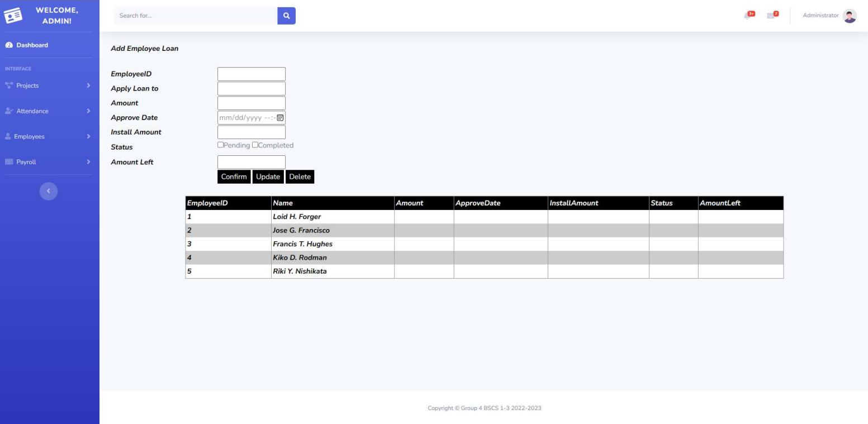Image resolution: width=868 pixels, height=424 pixels.
Task: Check the Completed status checkbox
Action: coord(255,145)
